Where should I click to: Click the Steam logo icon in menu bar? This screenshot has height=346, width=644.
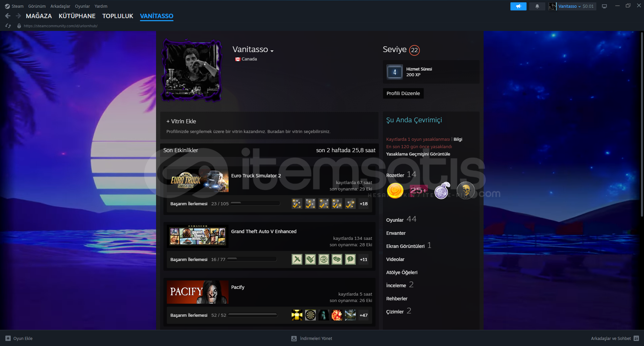click(x=7, y=6)
